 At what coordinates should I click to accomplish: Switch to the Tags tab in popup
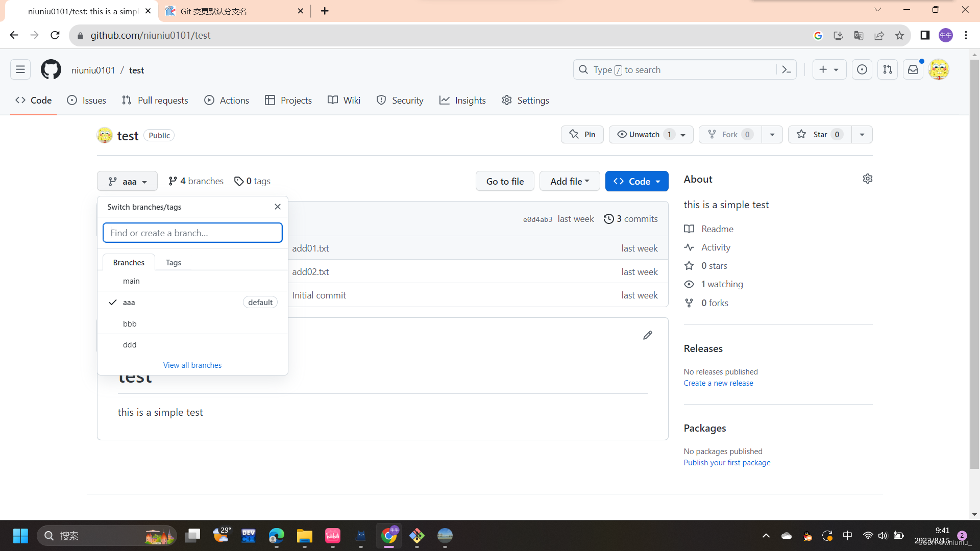[174, 262]
